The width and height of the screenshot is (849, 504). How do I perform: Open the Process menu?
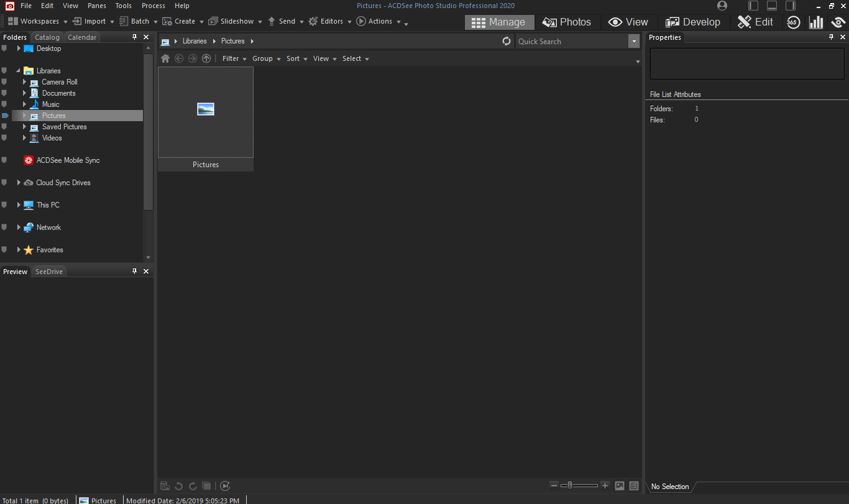[154, 6]
